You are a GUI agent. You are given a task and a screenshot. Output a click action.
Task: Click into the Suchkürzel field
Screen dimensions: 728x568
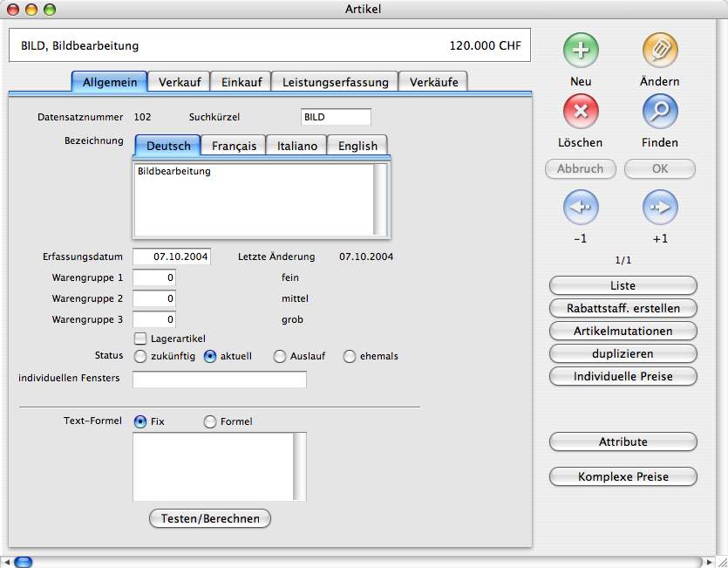336,117
